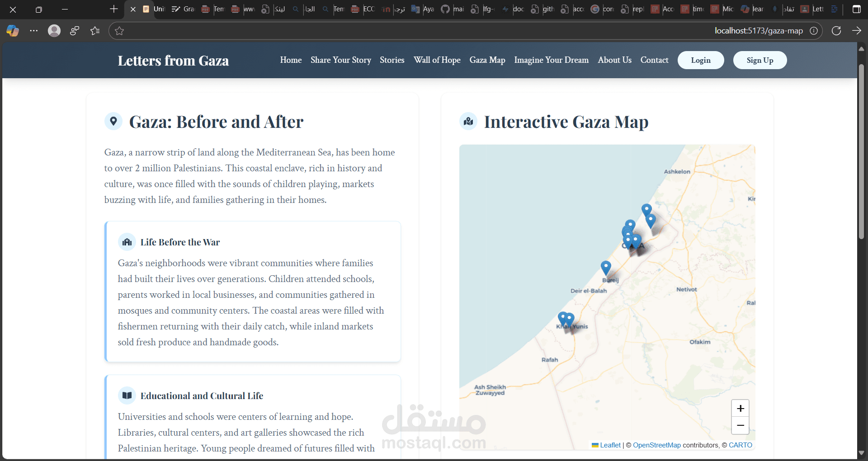Open the Copilot icon in the browser toolbar

coord(13,31)
